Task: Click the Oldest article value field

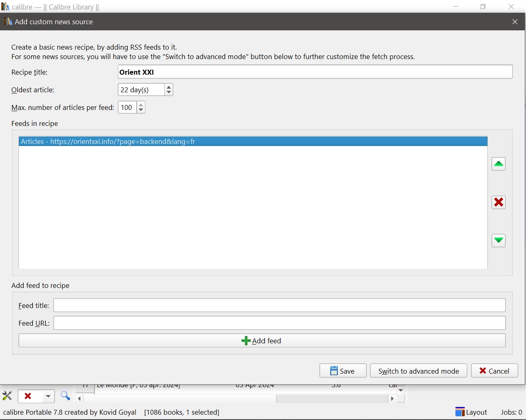Action: [141, 90]
